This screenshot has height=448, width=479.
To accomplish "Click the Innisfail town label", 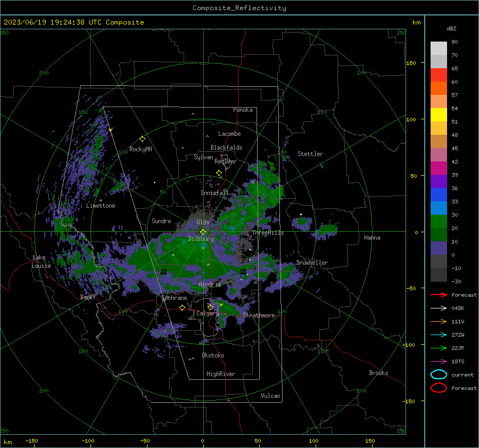I will pos(214,193).
